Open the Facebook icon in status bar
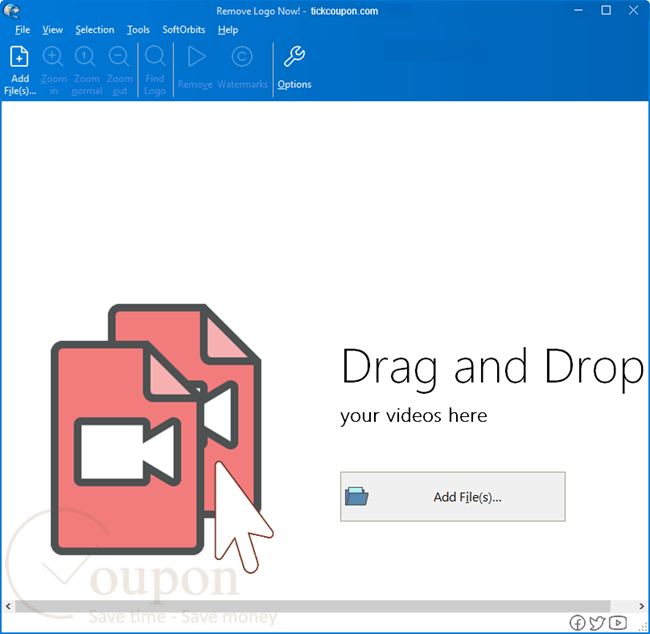The image size is (650, 634). point(577,622)
